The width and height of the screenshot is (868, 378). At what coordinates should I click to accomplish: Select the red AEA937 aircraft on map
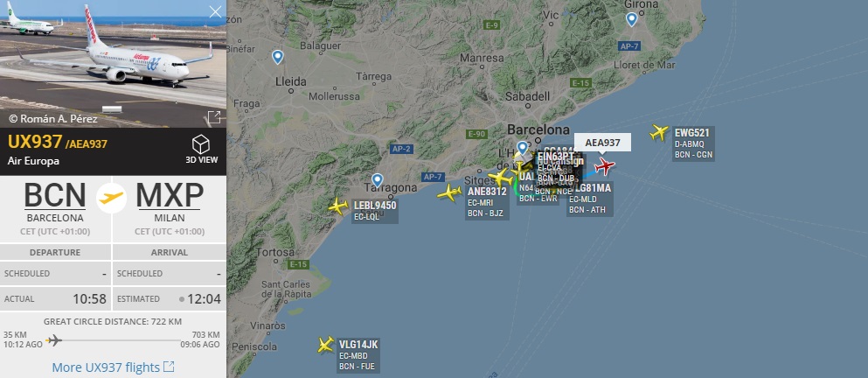point(605,165)
